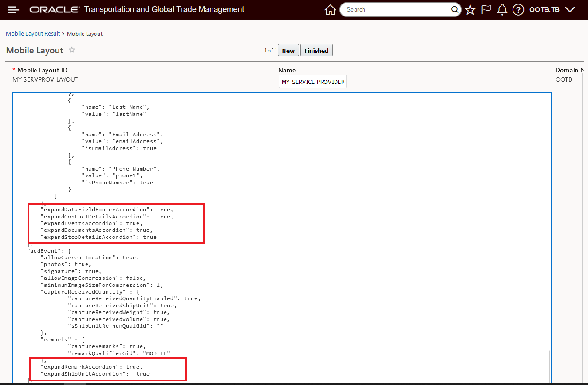Open the Help question mark icon
588x385 pixels.
(x=518, y=10)
